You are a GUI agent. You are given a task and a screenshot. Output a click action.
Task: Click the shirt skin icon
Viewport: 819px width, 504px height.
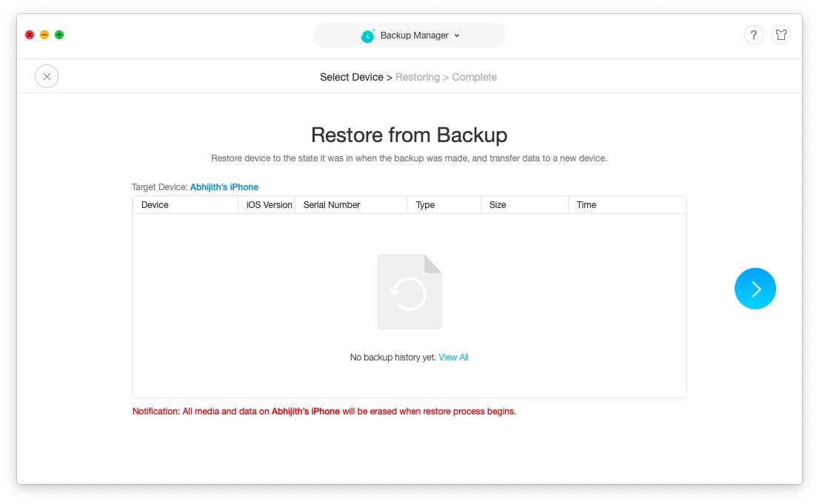click(781, 35)
